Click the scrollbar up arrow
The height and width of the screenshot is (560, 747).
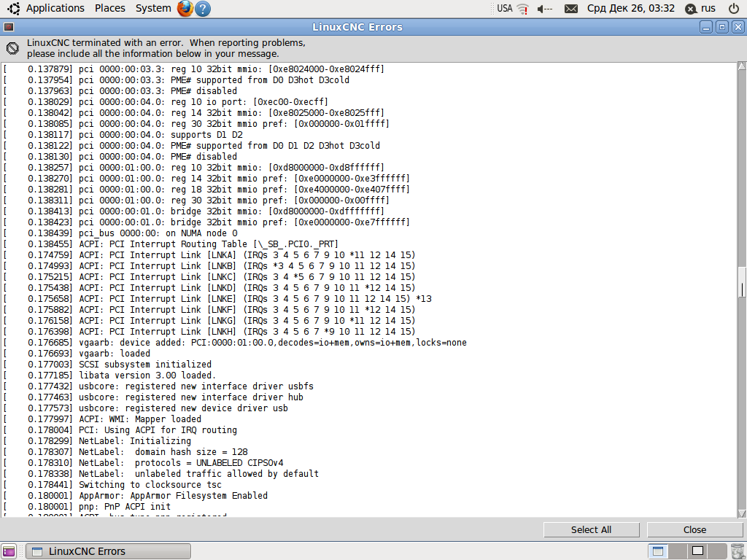pyautogui.click(x=742, y=66)
